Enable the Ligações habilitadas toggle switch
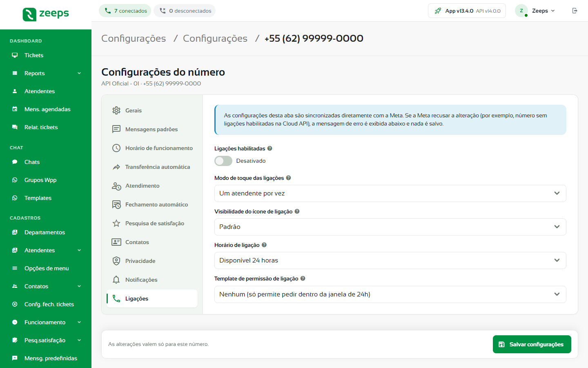The height and width of the screenshot is (368, 588). [x=223, y=161]
